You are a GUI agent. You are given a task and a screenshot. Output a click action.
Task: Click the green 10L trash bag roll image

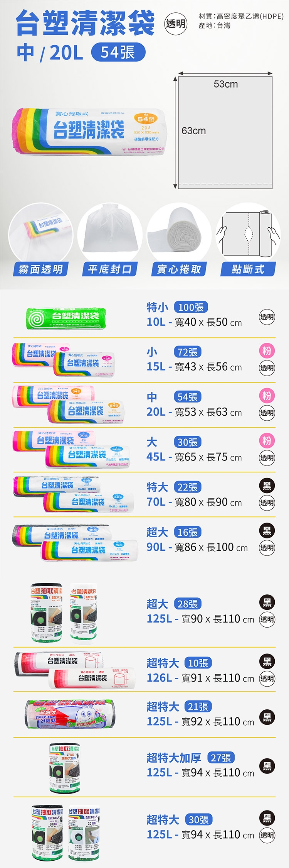click(66, 318)
